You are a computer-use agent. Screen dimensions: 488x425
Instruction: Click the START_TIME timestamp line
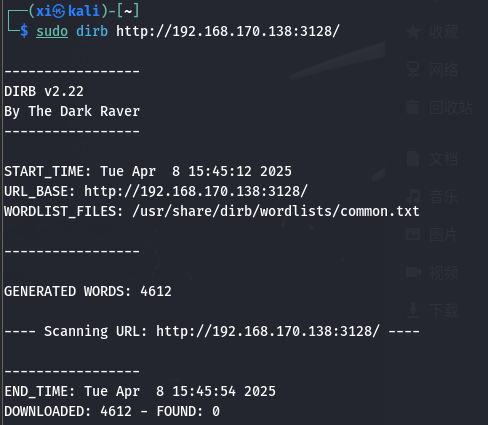point(148,171)
